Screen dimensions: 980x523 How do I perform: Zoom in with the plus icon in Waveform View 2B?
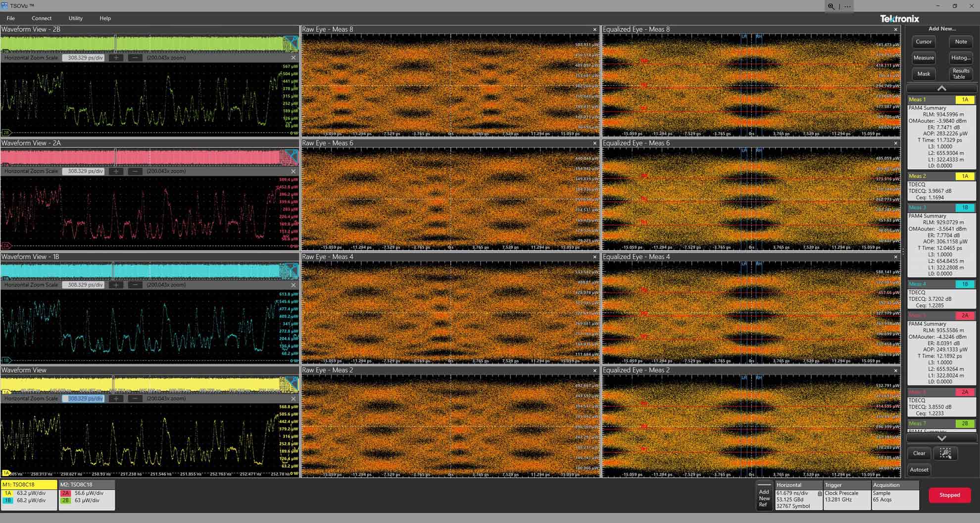click(x=116, y=57)
